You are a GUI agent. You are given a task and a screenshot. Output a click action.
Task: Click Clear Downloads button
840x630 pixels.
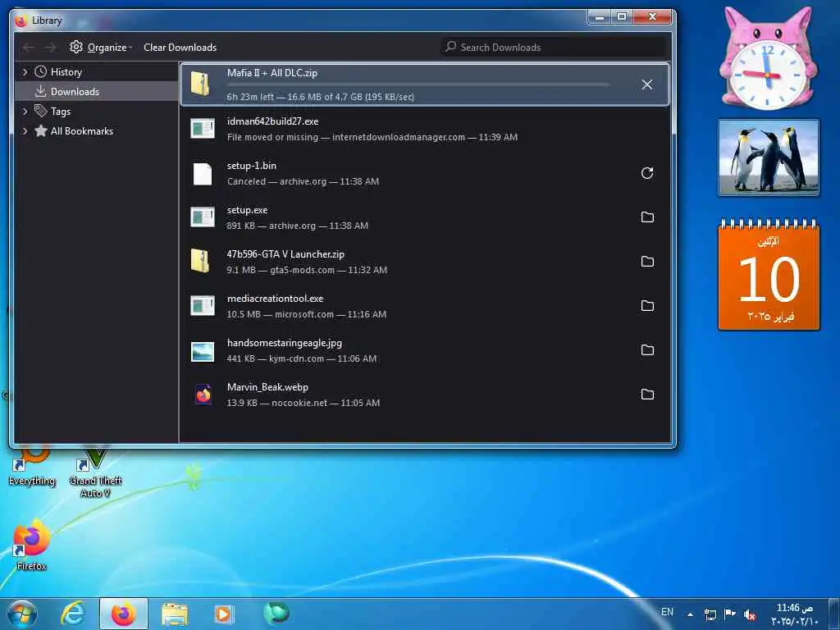(180, 47)
